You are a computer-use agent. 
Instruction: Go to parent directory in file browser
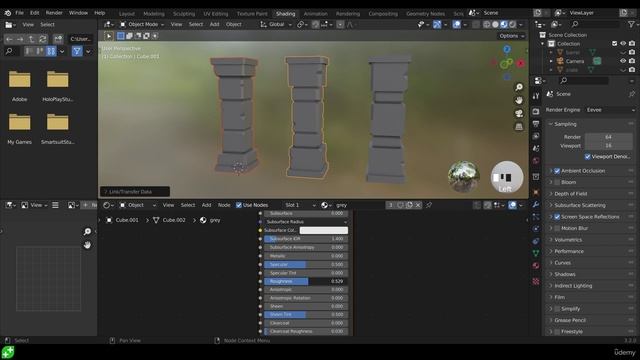pyautogui.click(x=31, y=39)
